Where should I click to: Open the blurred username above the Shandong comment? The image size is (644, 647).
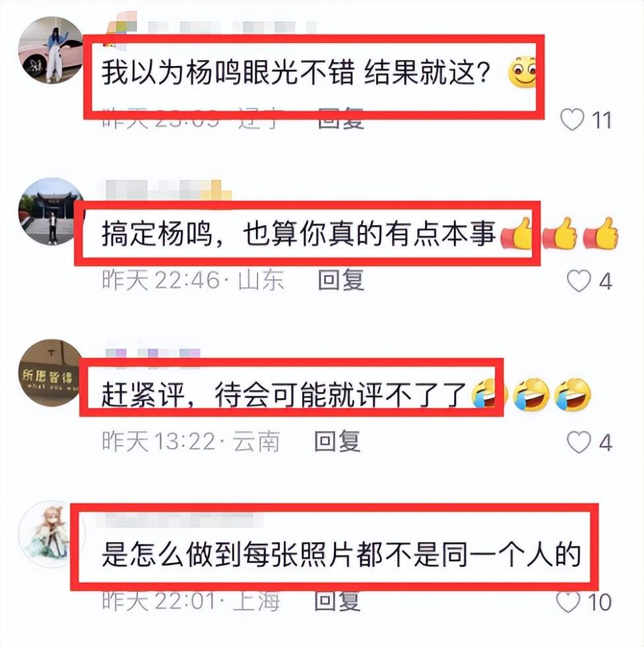coord(169,190)
